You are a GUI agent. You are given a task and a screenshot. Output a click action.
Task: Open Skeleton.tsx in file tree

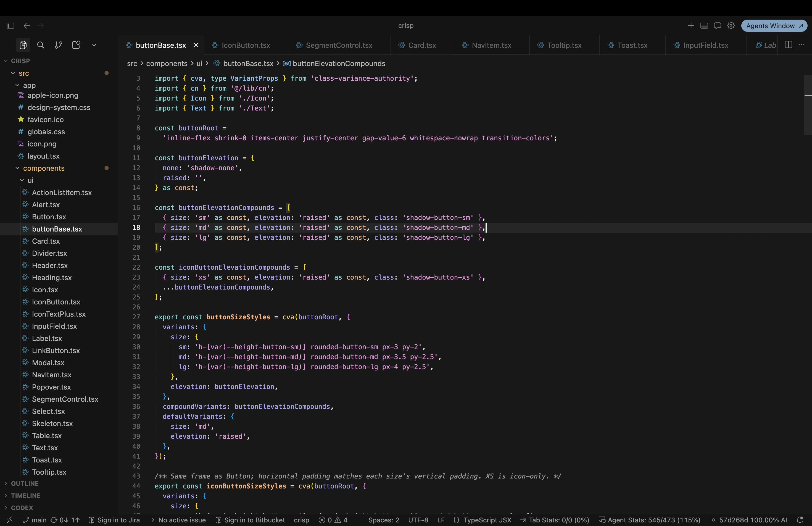point(59,423)
